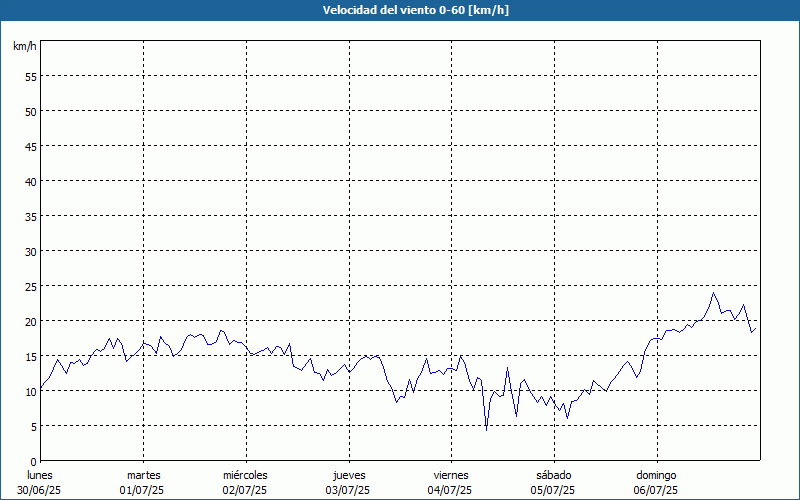This screenshot has width=800, height=500.
Task: Click the lowest wind dip near 4 km/h on viernes
Action: [486, 430]
